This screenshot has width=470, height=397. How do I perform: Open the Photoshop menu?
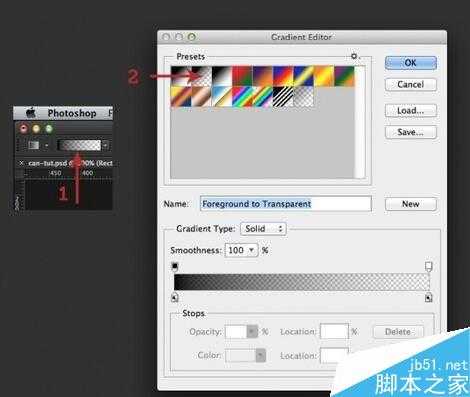(x=72, y=113)
